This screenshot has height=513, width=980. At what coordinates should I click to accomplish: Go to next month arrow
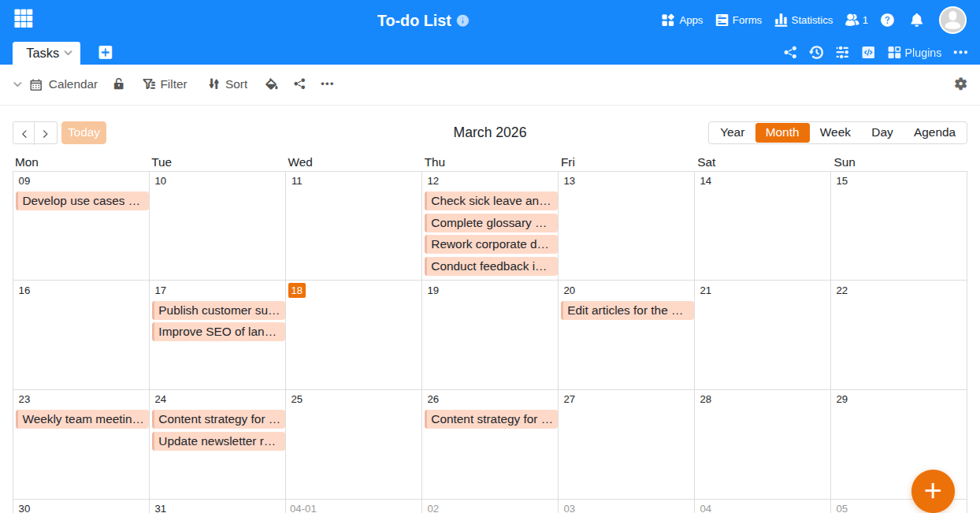click(46, 133)
